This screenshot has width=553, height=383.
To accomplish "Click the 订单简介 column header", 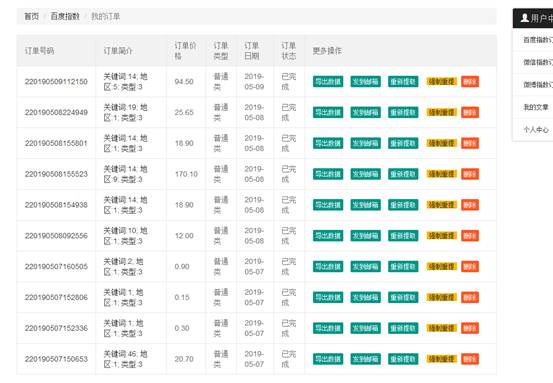I will 131,51.
